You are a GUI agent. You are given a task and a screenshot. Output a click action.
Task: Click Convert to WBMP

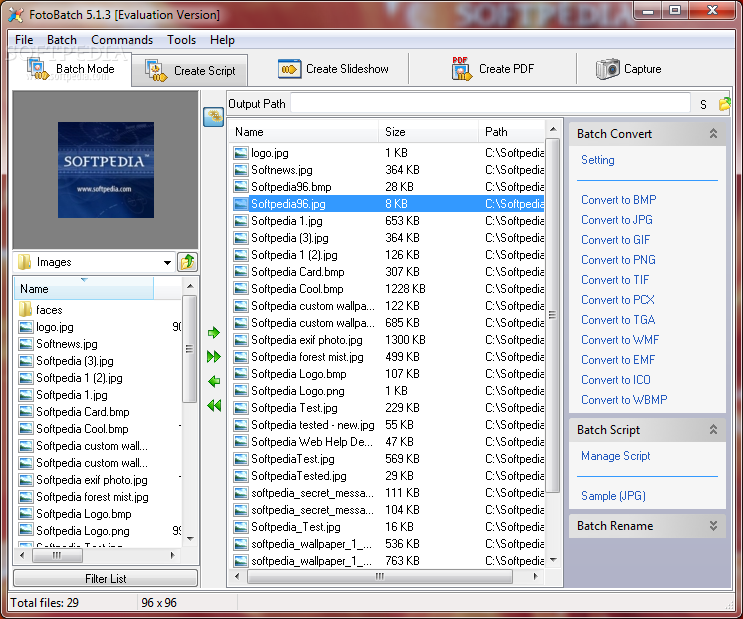tap(624, 400)
